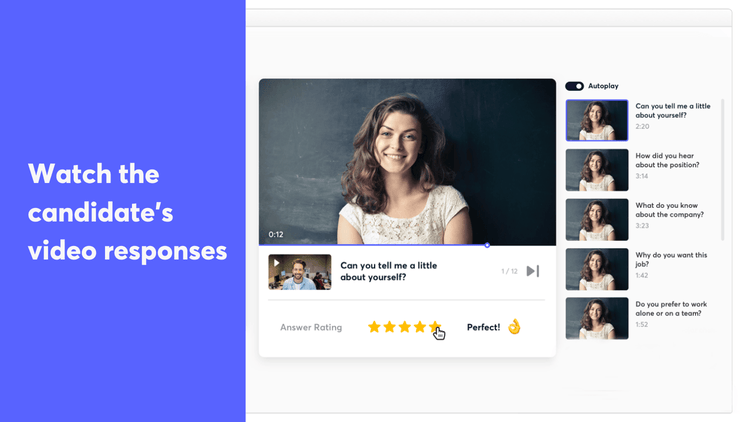The image size is (750, 422).
Task: Click the 3:14 duration label
Action: click(x=641, y=176)
